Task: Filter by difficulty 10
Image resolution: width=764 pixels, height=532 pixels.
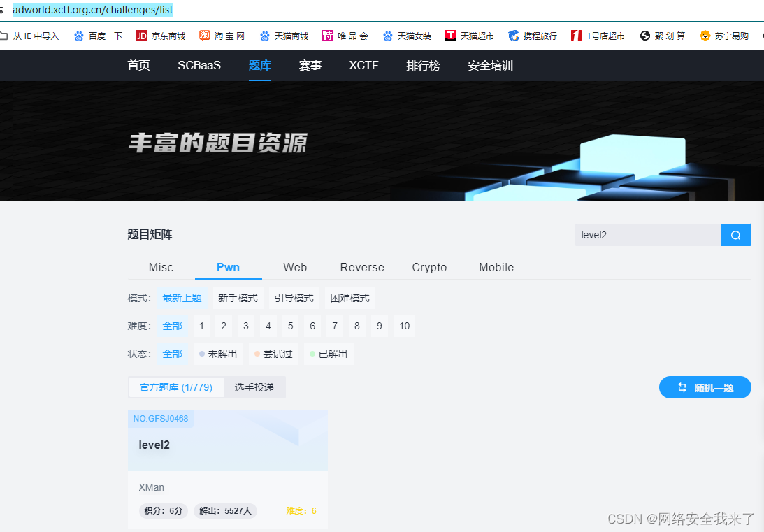Action: click(x=405, y=326)
